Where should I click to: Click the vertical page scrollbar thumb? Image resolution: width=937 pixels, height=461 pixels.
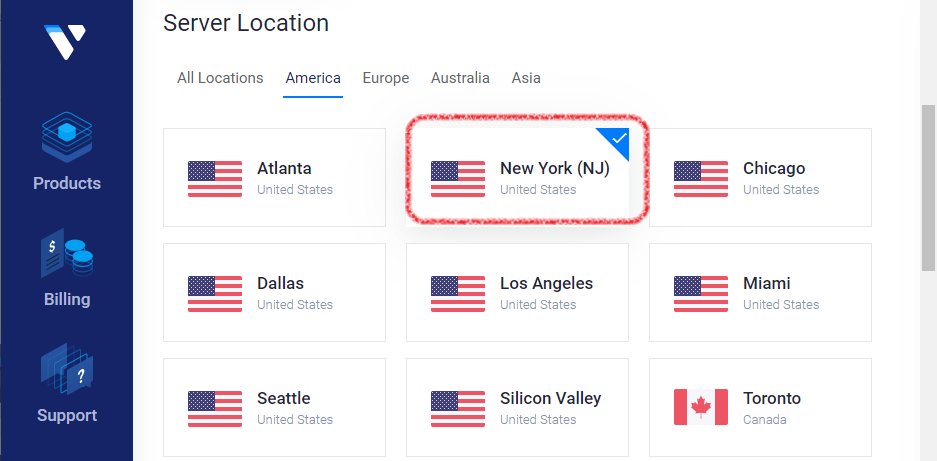(928, 188)
